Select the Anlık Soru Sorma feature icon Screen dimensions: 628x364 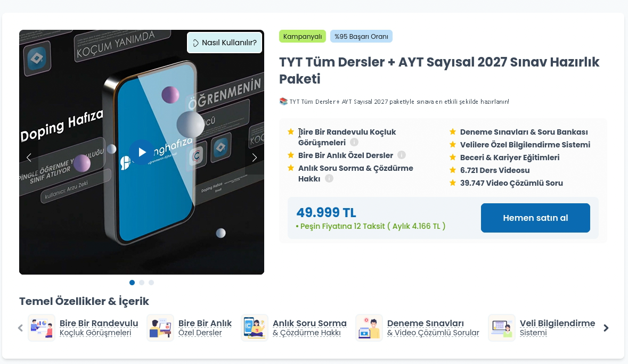[x=255, y=328]
